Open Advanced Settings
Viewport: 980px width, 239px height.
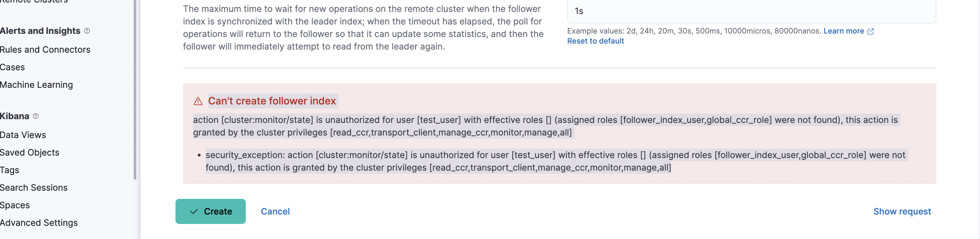pos(39,223)
